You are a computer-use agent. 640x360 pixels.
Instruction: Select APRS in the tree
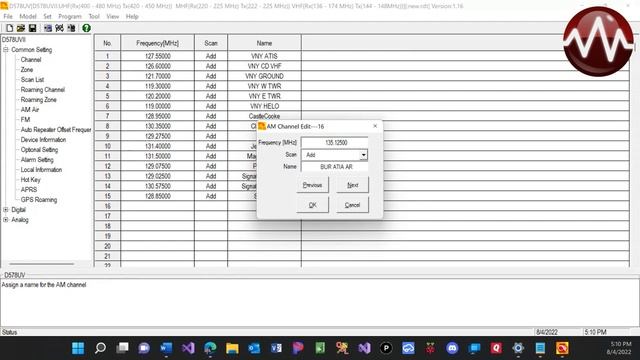pyautogui.click(x=29, y=189)
